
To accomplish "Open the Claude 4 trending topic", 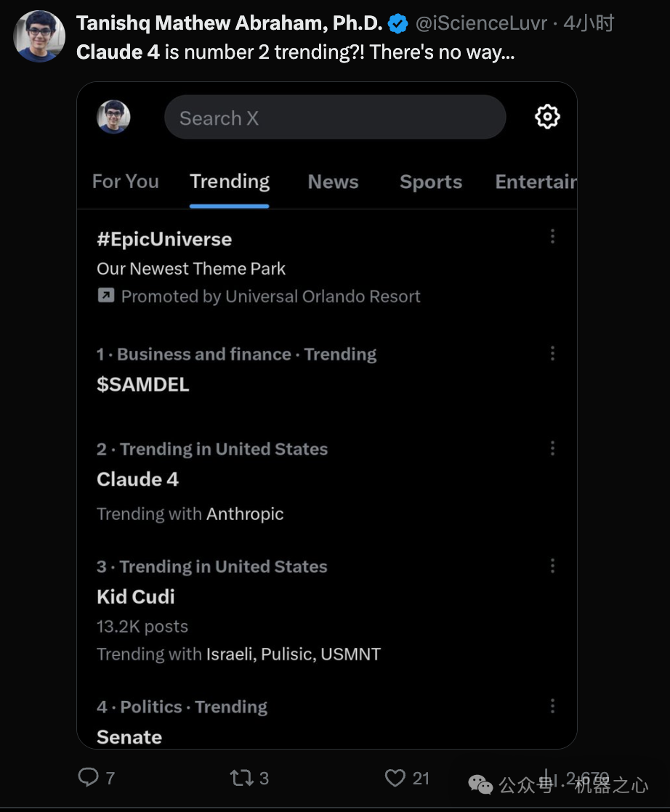I will coord(137,479).
